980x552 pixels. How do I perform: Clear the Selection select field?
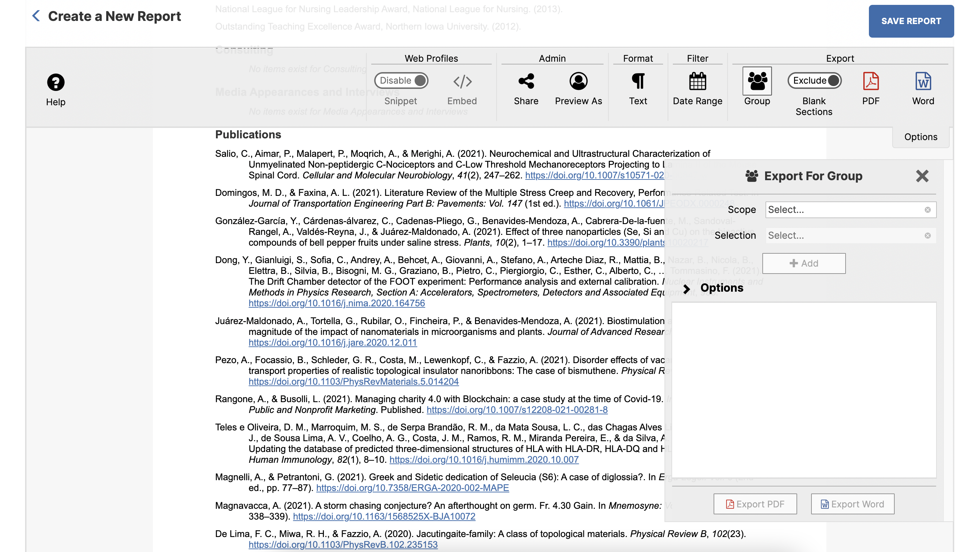pos(927,236)
